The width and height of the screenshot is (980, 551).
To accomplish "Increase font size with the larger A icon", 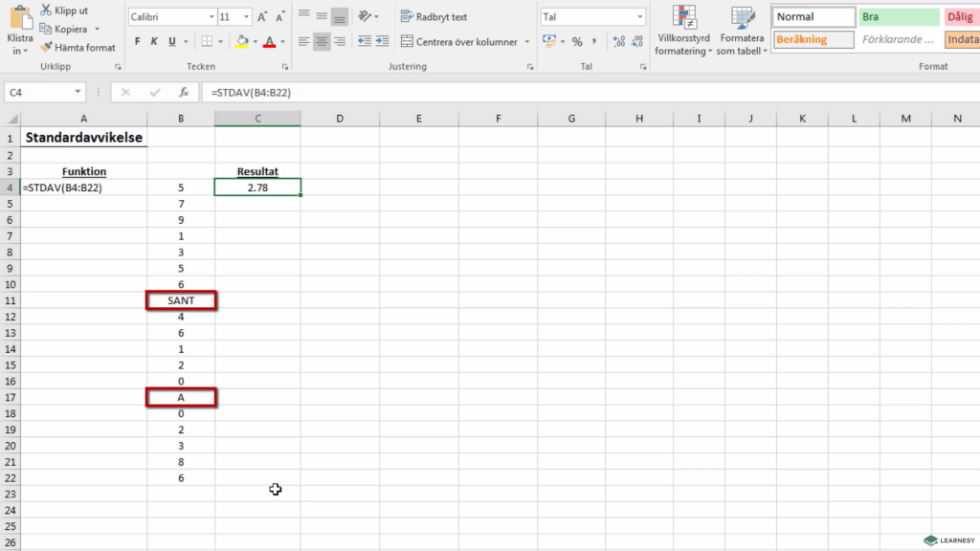I will pyautogui.click(x=262, y=17).
